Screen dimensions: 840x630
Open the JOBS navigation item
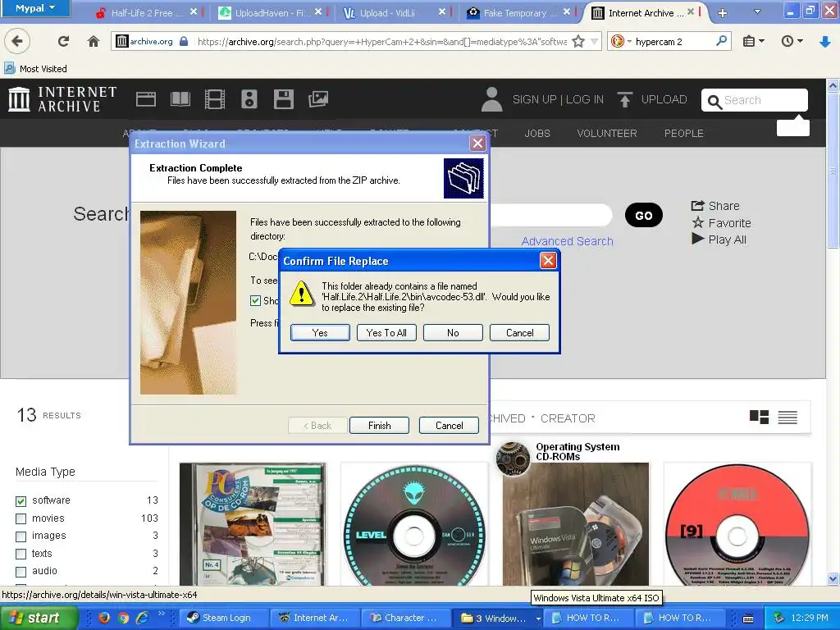tap(537, 134)
